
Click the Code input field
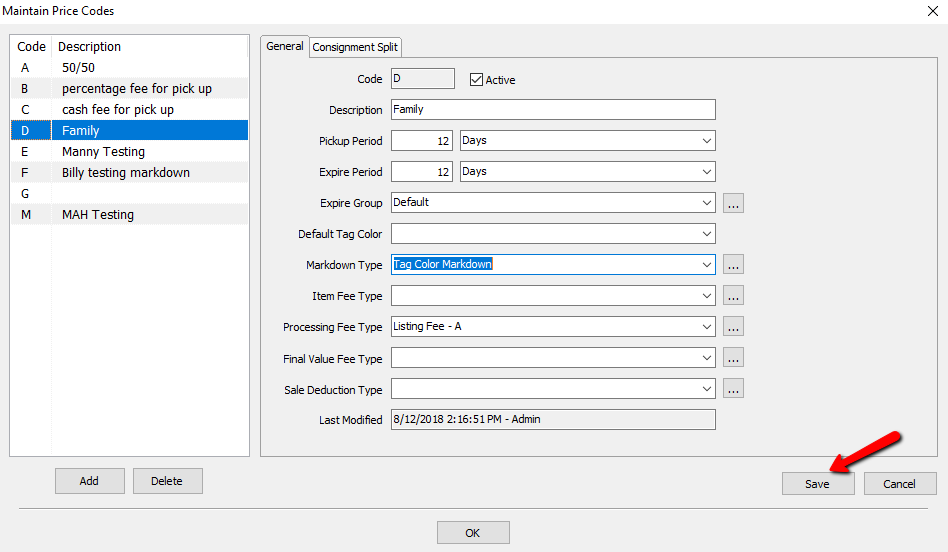point(423,79)
